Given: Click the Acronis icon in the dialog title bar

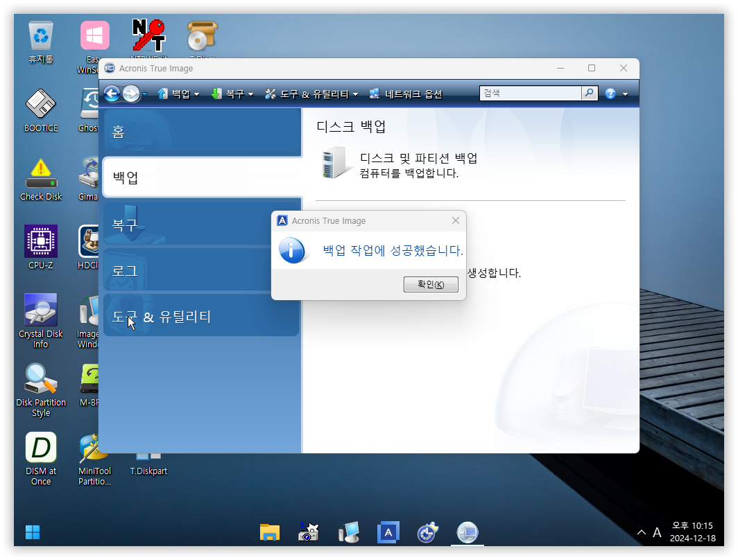Looking at the screenshot, I should pos(282,220).
